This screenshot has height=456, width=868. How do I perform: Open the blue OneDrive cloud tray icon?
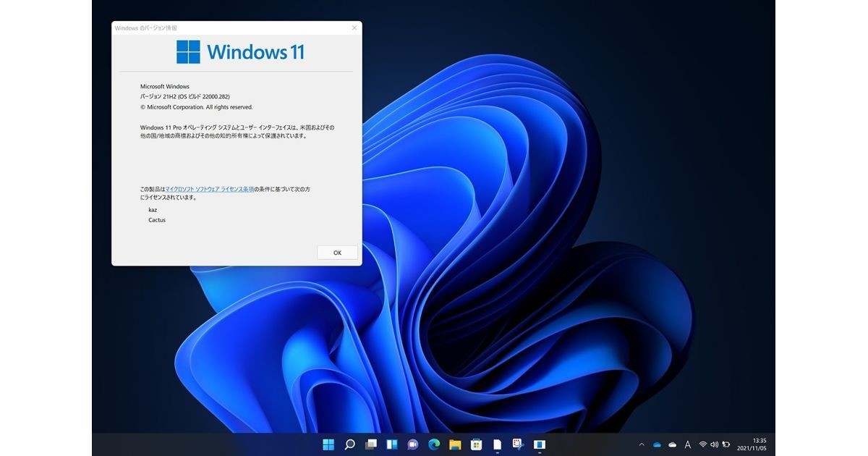pyautogui.click(x=657, y=444)
